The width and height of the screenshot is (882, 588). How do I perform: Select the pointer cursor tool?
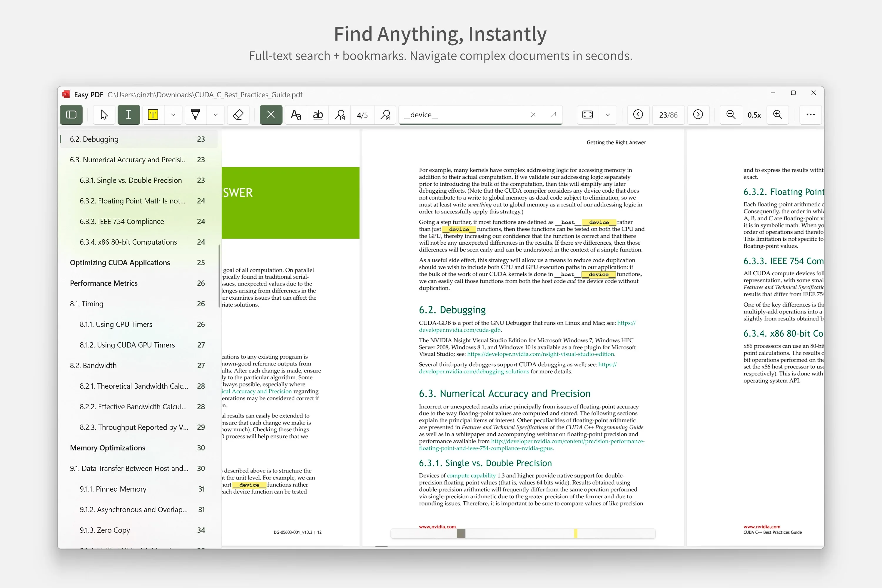pos(104,115)
